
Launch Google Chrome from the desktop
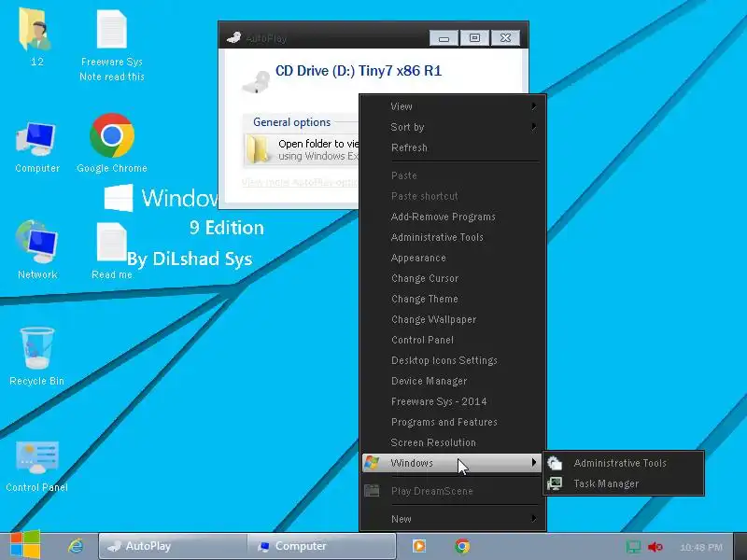click(x=112, y=143)
